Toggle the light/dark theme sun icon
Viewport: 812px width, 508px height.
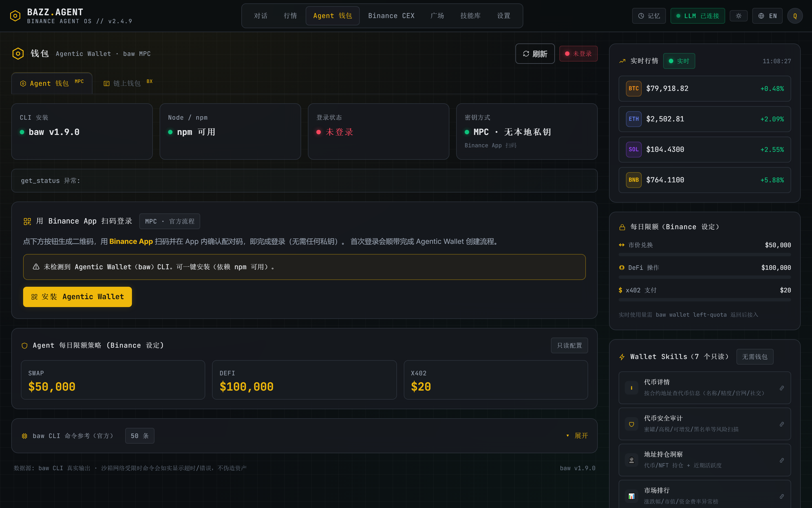pos(738,16)
